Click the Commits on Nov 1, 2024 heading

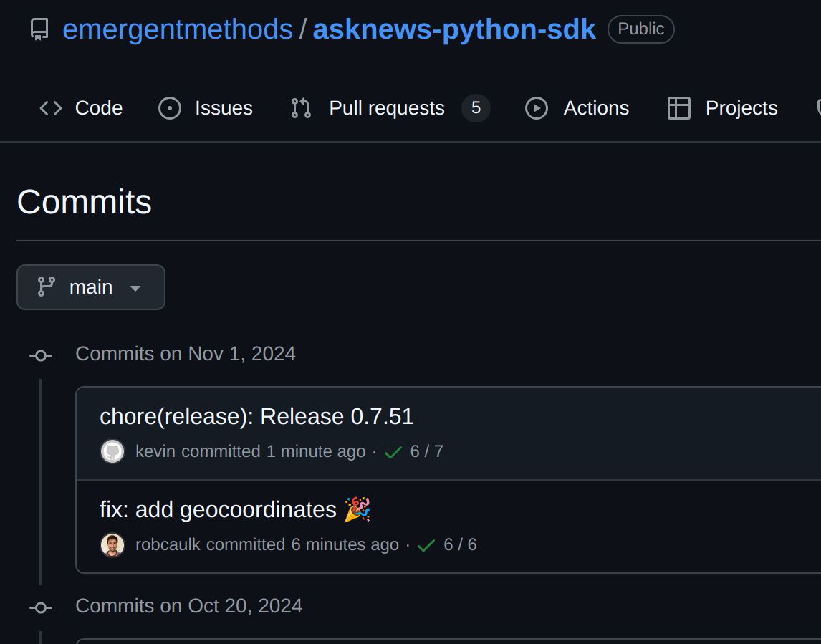pyautogui.click(x=186, y=354)
